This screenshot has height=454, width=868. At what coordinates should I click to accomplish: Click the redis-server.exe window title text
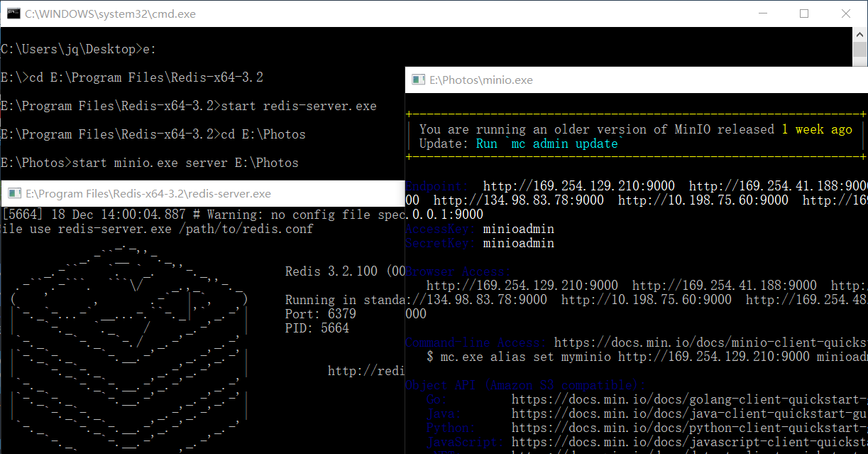click(148, 193)
